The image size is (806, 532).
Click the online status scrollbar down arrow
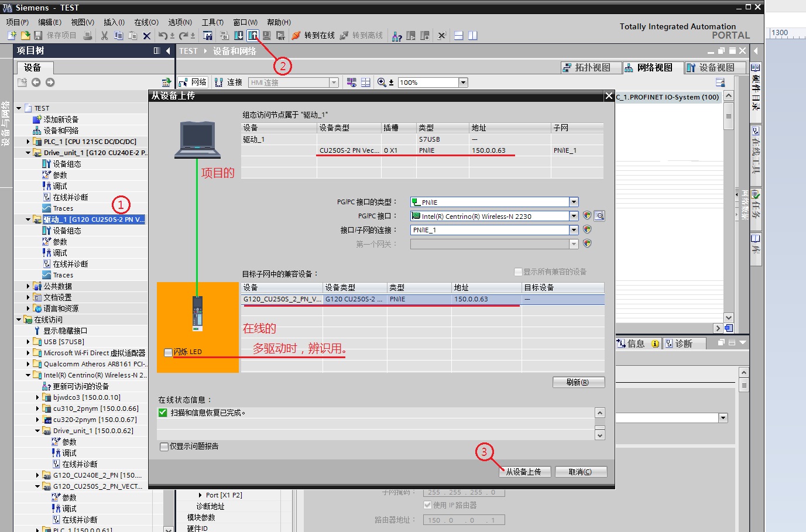(x=600, y=435)
